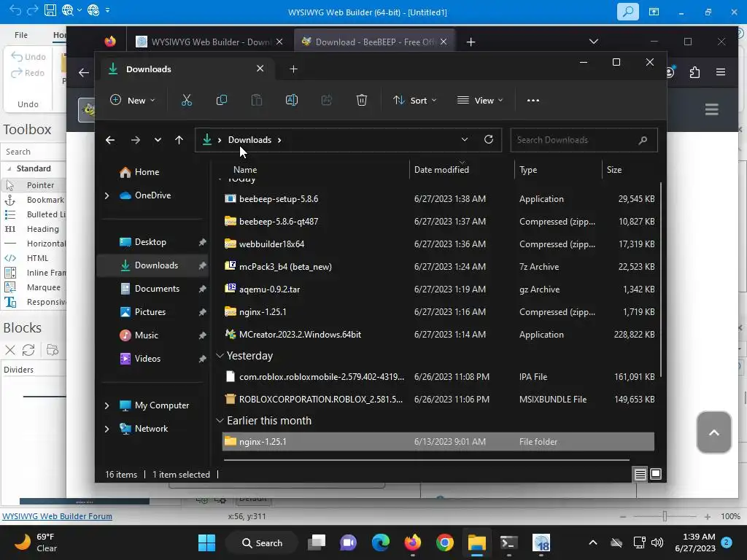Click Undo in Web Builder ribbon

28,57
